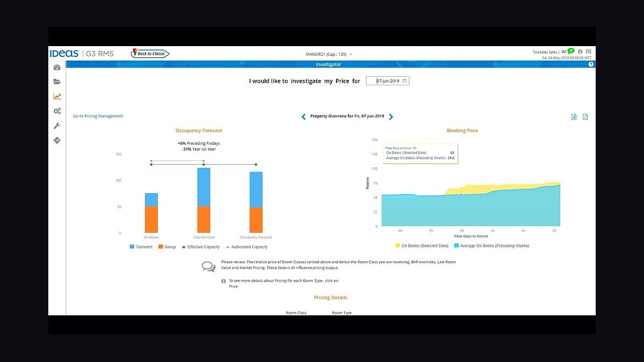Click the Total Demand bar in chart
Image resolution: width=644 pixels, height=362 pixels.
tap(204, 200)
